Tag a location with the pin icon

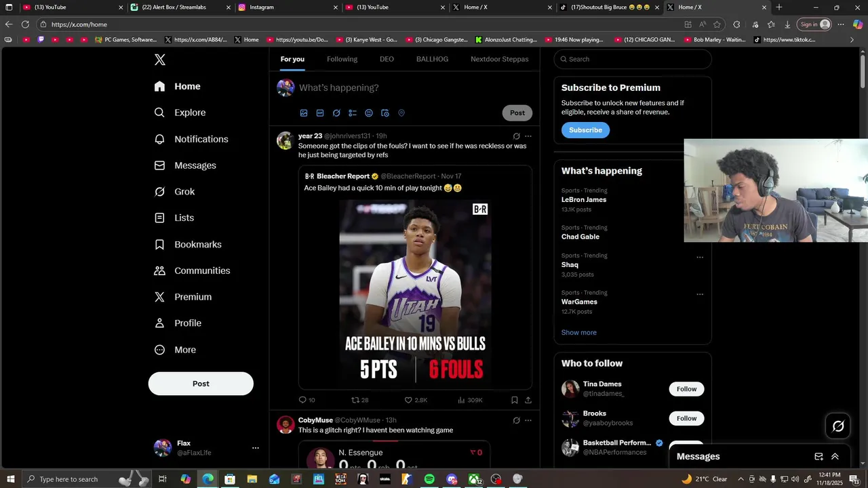pos(401,113)
